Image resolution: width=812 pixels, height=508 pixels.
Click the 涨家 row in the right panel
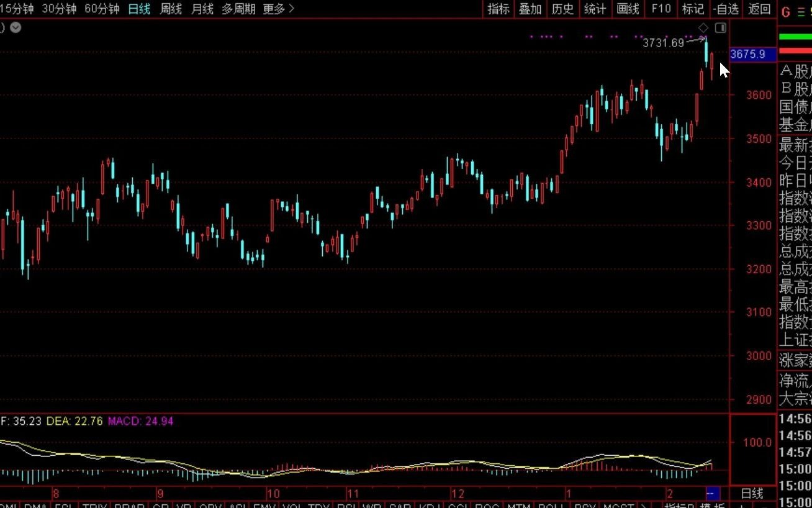(x=795, y=360)
